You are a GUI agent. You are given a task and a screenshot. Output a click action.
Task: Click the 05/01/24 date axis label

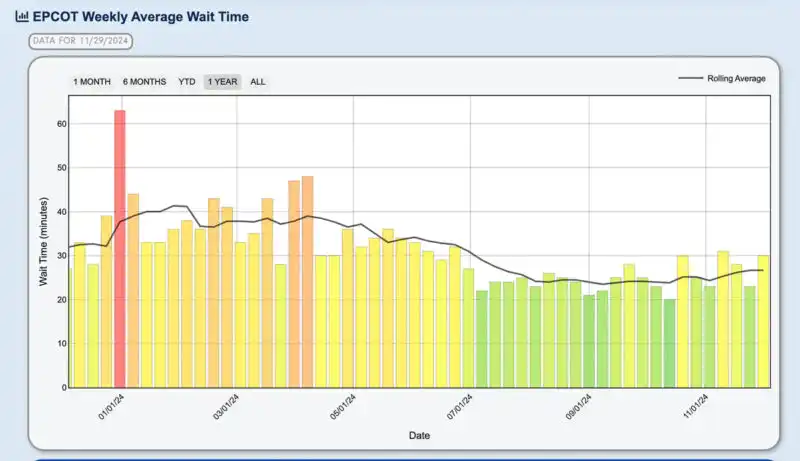[343, 407]
